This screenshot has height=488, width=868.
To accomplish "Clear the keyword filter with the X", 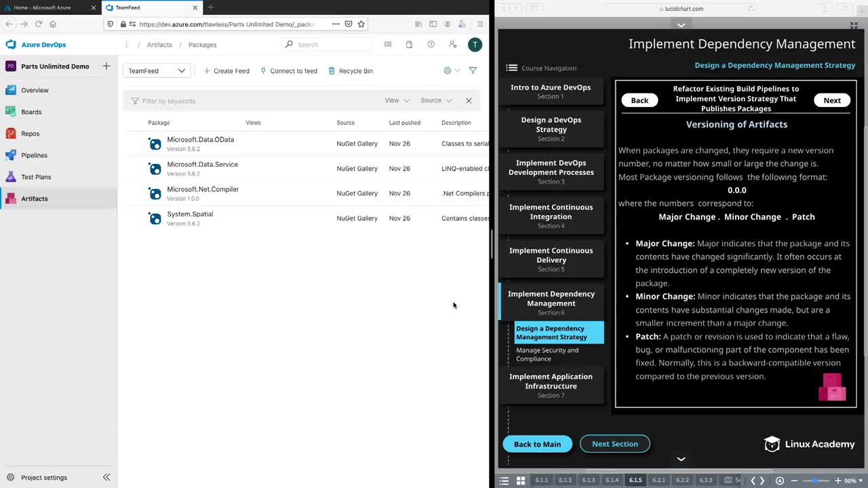I will [469, 100].
